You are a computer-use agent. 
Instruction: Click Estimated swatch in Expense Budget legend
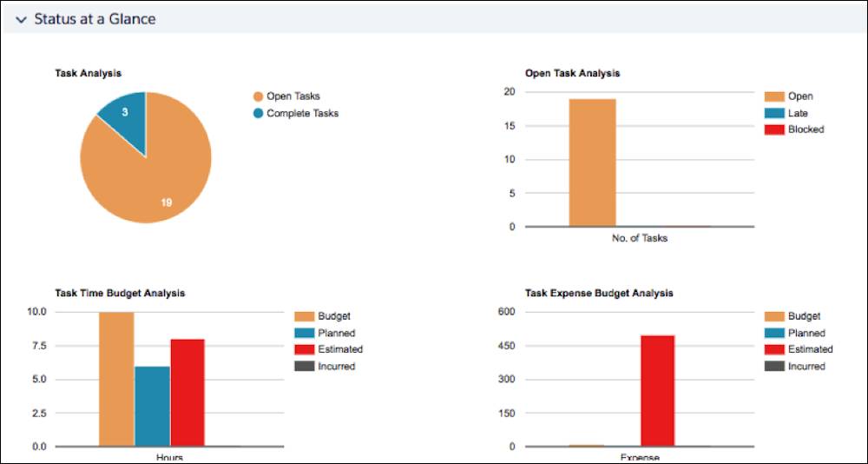pos(774,349)
